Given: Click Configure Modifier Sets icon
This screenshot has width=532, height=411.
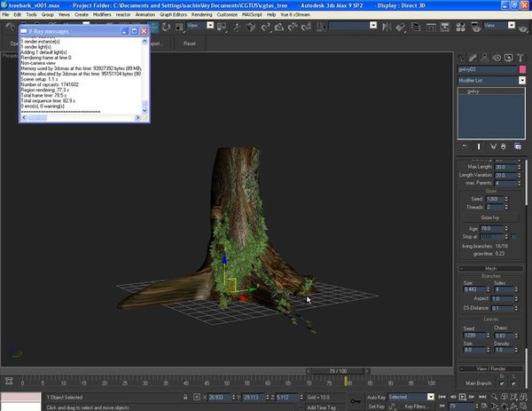Looking at the screenshot, I should pos(519,146).
